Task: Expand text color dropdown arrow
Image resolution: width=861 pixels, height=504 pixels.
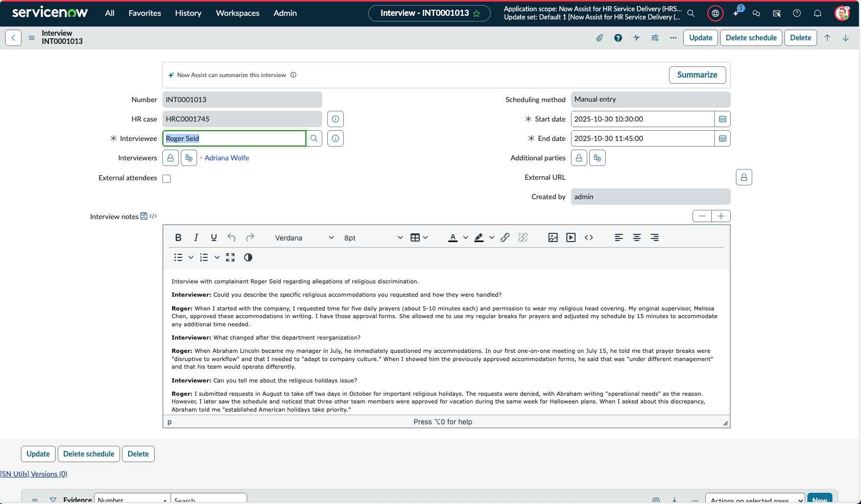Action: 465,237
